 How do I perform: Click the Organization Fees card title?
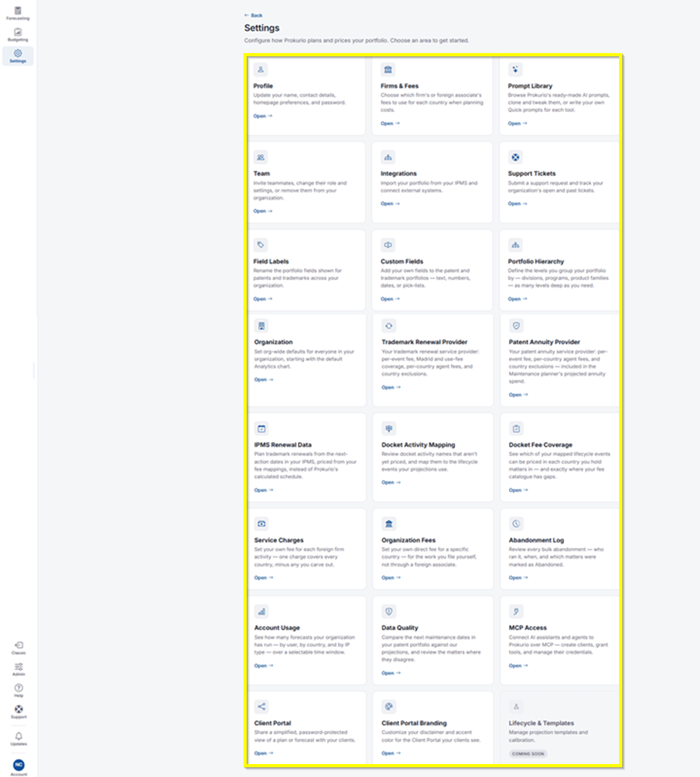click(409, 540)
